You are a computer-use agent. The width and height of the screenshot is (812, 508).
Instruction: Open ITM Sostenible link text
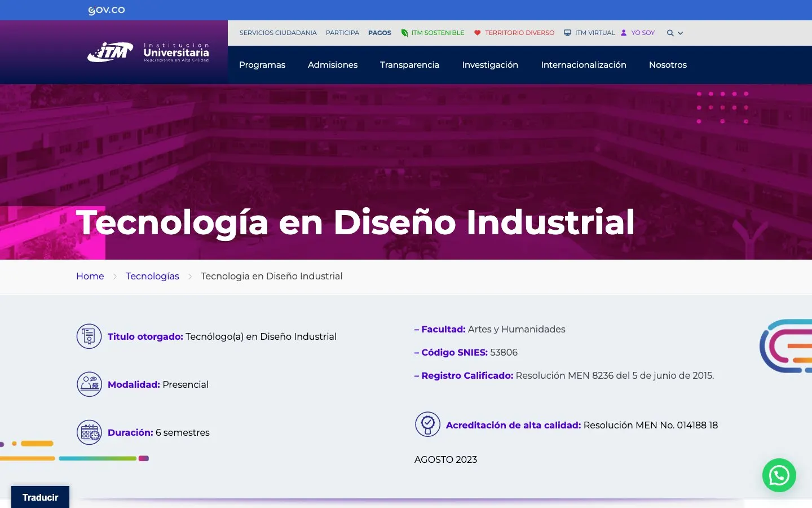pyautogui.click(x=438, y=33)
